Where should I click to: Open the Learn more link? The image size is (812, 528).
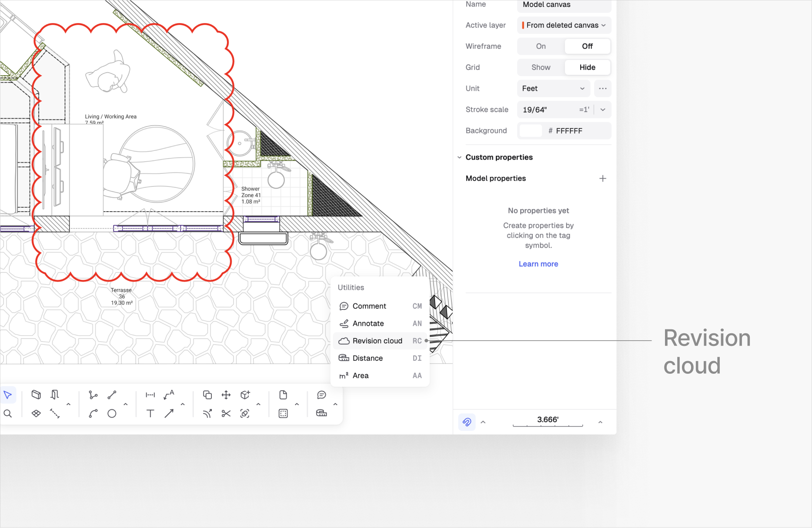tap(538, 264)
